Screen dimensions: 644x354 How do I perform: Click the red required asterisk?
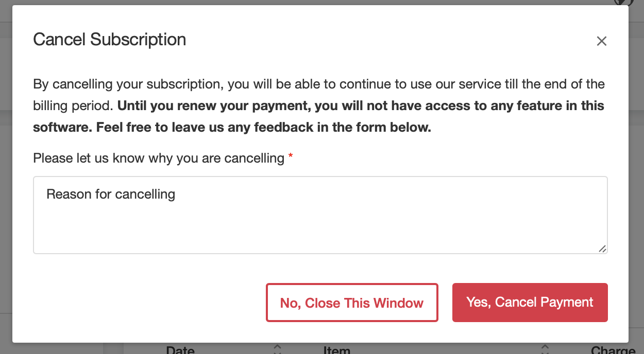[x=291, y=156]
